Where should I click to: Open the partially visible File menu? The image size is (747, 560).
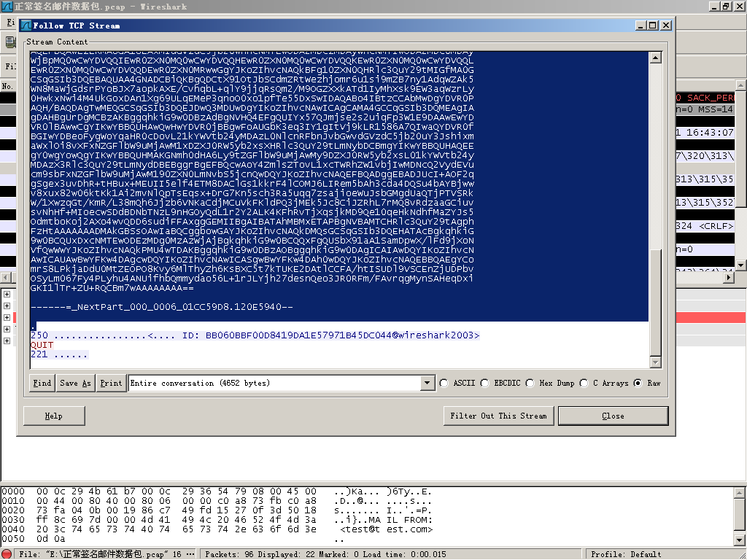[x=10, y=23]
